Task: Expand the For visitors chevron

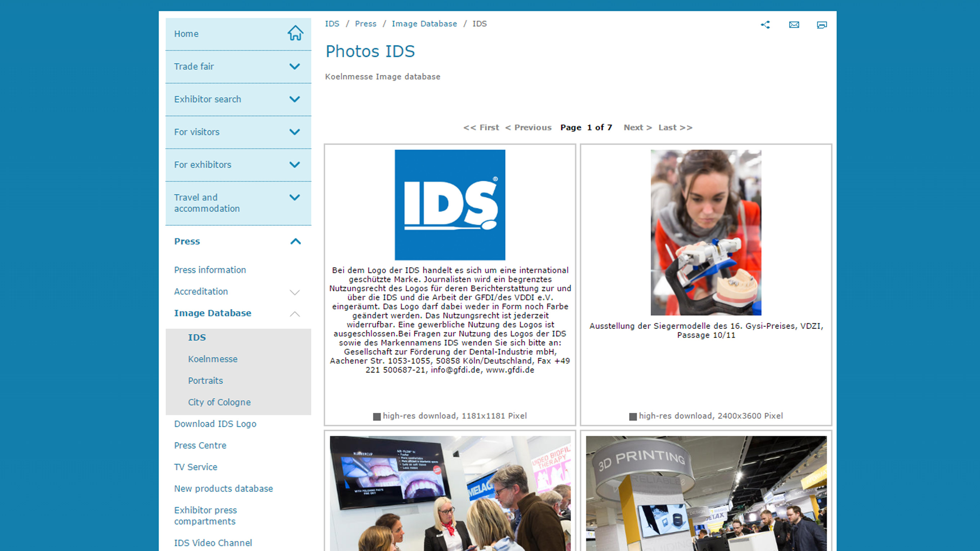Action: (x=295, y=132)
